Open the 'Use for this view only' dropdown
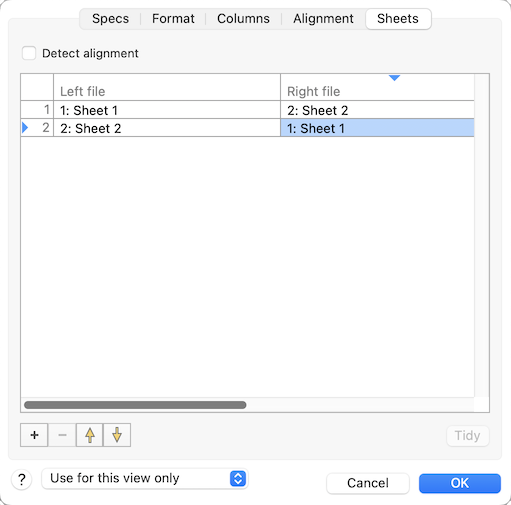 [x=145, y=479]
